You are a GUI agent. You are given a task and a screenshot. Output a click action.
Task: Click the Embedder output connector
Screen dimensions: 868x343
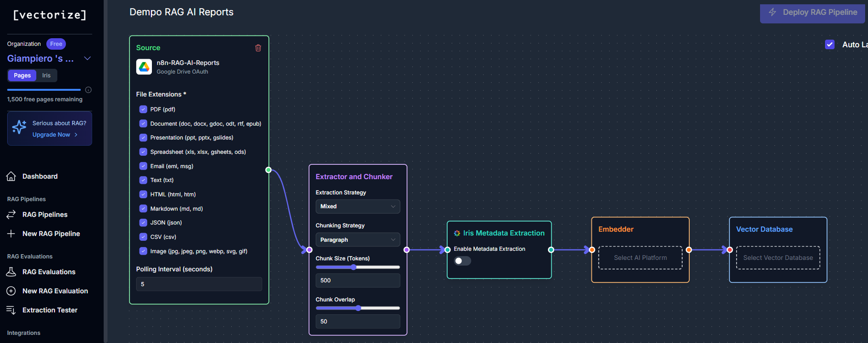click(x=689, y=250)
